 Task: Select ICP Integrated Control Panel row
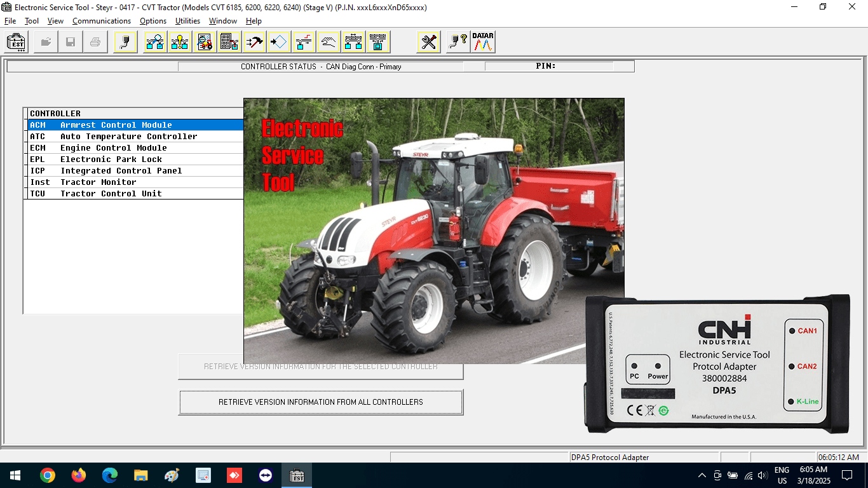(135, 171)
